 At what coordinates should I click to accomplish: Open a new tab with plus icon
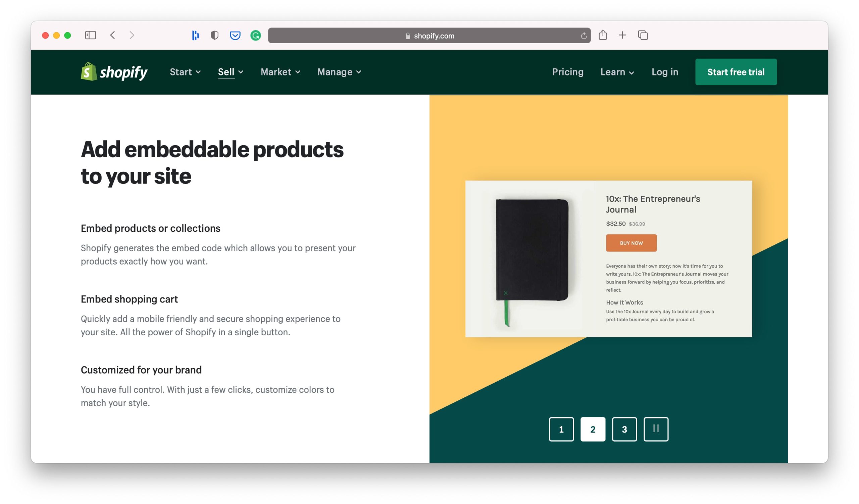[x=622, y=35]
